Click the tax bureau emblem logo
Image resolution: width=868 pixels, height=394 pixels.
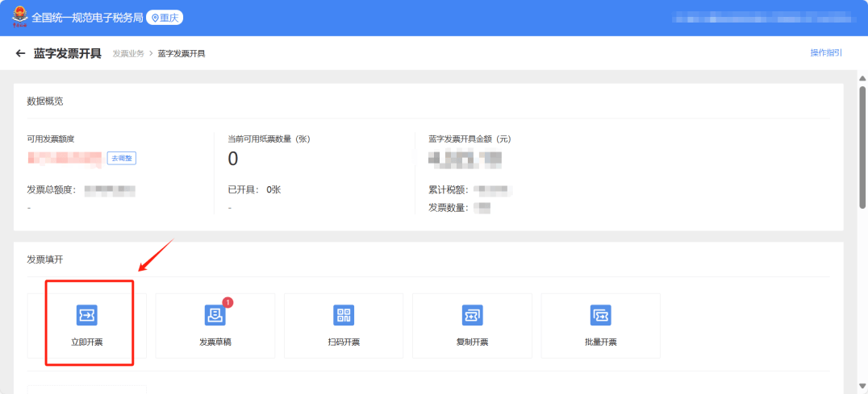click(x=18, y=17)
